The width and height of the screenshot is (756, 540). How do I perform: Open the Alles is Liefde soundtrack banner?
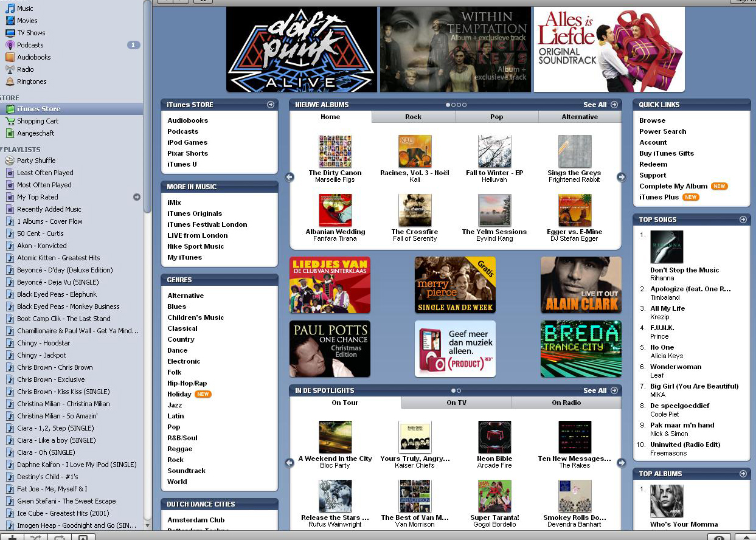point(609,49)
